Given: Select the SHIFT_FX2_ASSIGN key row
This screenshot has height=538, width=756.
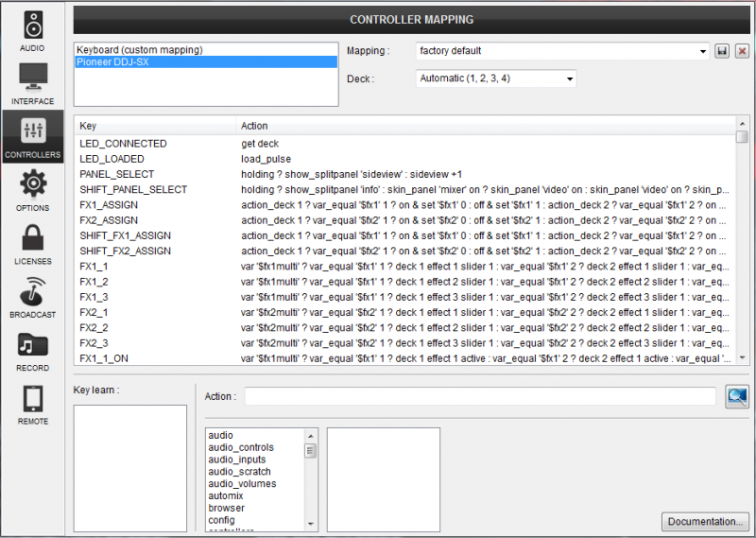Looking at the screenshot, I should pos(405,252).
